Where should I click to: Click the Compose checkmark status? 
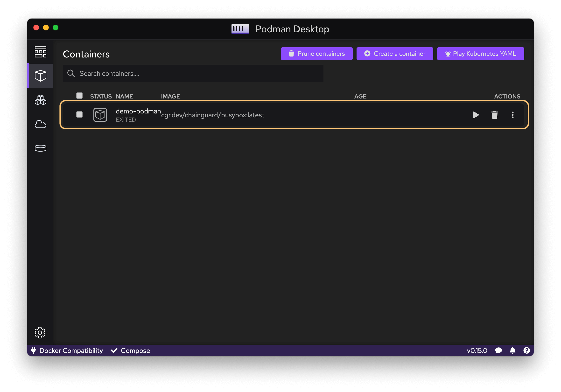(x=130, y=350)
